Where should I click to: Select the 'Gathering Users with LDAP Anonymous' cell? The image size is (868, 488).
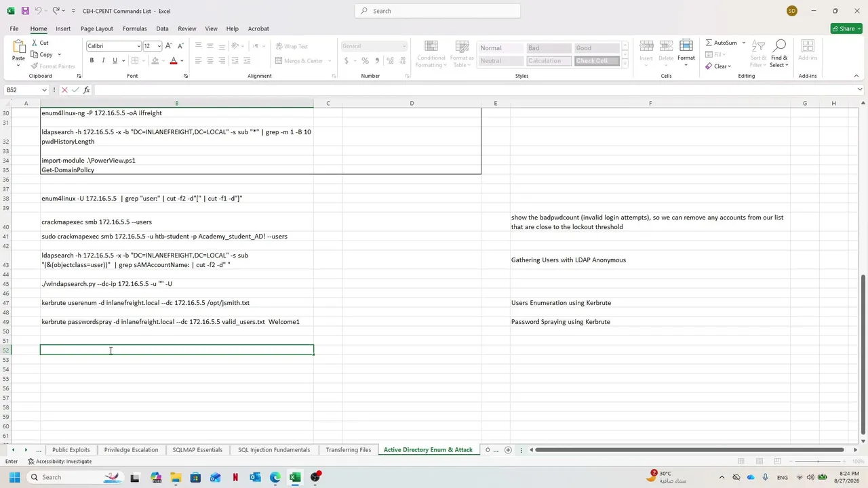pos(650,260)
